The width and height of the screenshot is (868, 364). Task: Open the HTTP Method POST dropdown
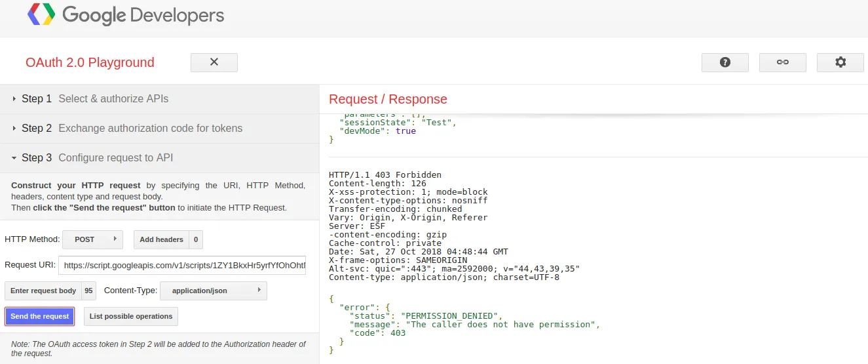[92, 239]
